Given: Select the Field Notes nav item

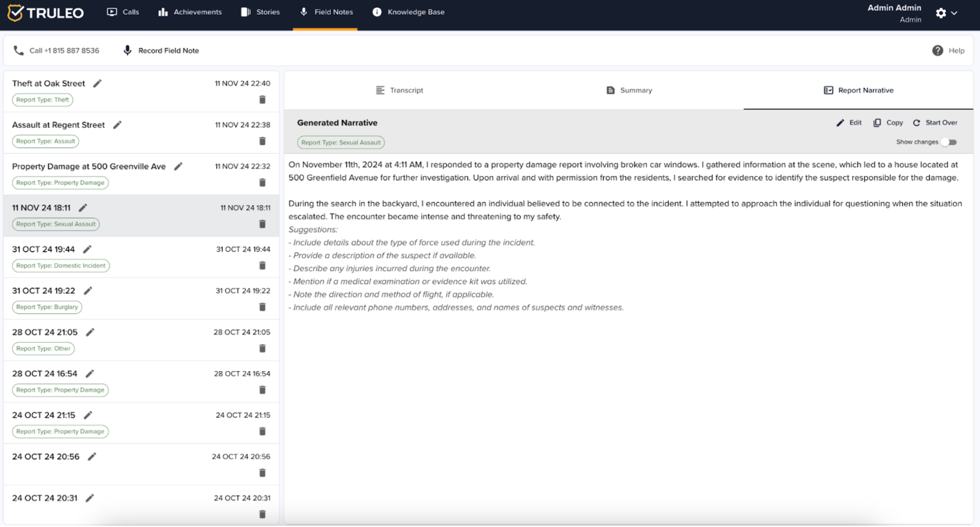Looking at the screenshot, I should click(x=327, y=12).
